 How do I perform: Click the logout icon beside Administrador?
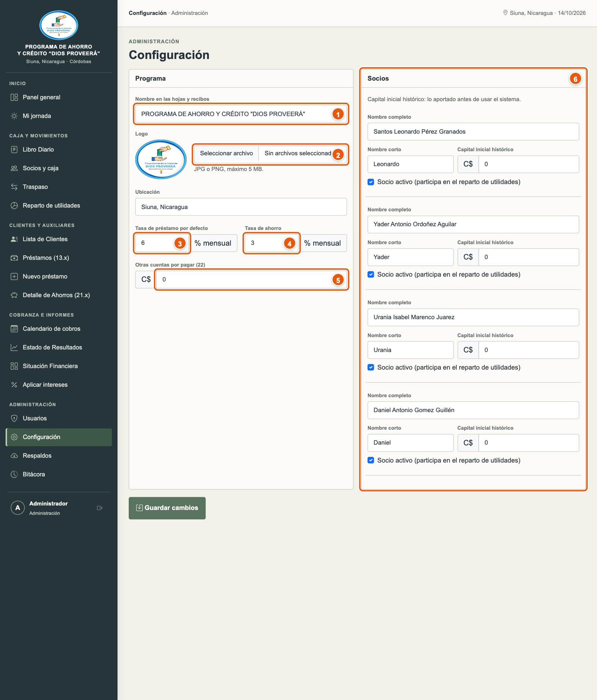click(x=100, y=508)
